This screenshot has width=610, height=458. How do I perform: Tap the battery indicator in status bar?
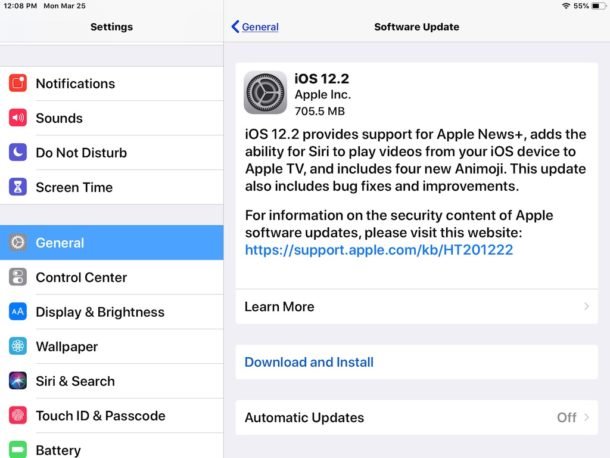(x=595, y=6)
